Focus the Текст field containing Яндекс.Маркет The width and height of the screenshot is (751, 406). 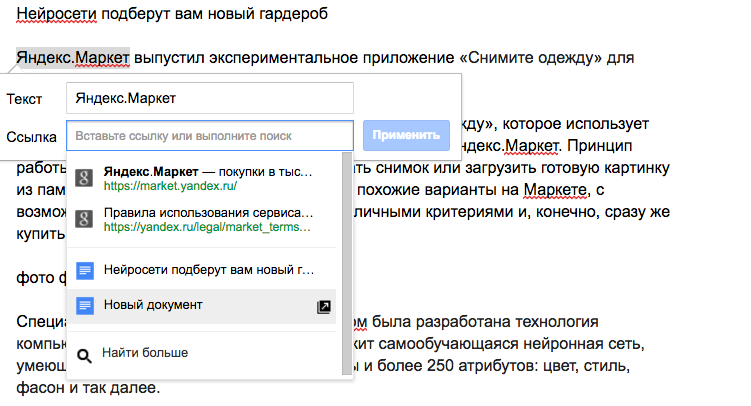(x=210, y=98)
